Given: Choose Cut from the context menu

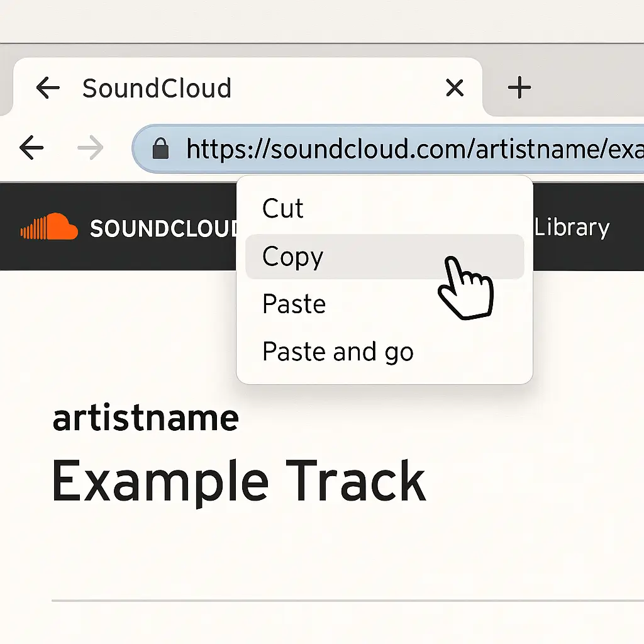Looking at the screenshot, I should pyautogui.click(x=384, y=209).
